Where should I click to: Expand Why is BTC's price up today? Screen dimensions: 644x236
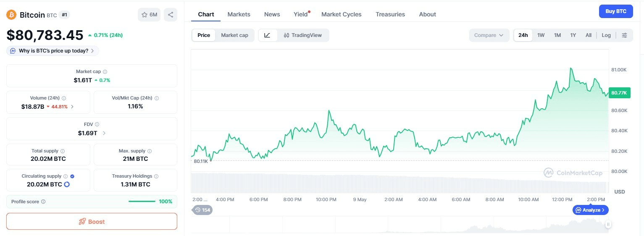coord(53,51)
